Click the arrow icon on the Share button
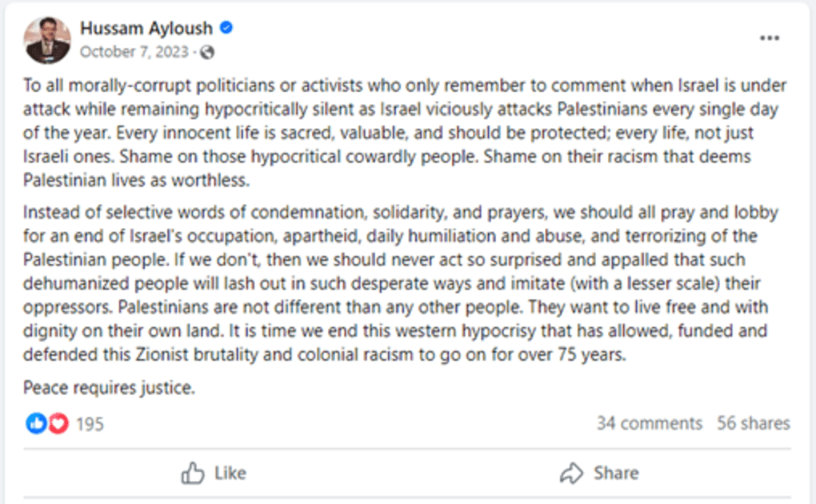Viewport: 816px width, 504px height. [x=570, y=473]
